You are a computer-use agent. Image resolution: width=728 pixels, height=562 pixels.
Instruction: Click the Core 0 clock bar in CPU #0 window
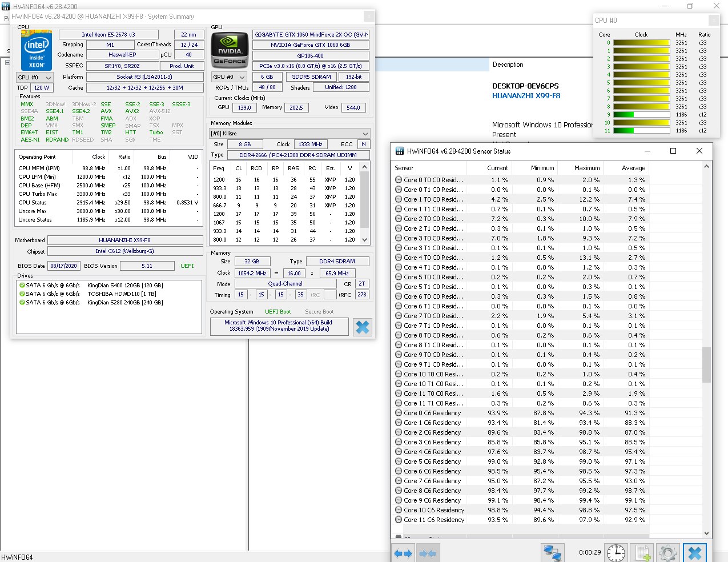coord(641,43)
